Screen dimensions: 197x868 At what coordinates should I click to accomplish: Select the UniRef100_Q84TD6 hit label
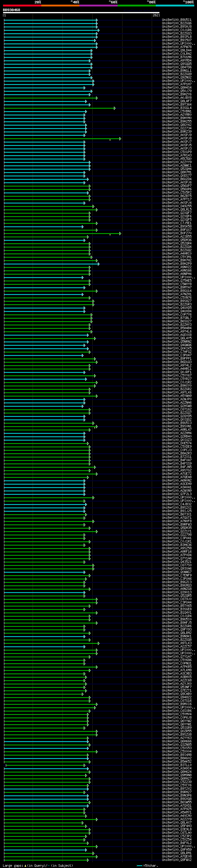(176, 67)
